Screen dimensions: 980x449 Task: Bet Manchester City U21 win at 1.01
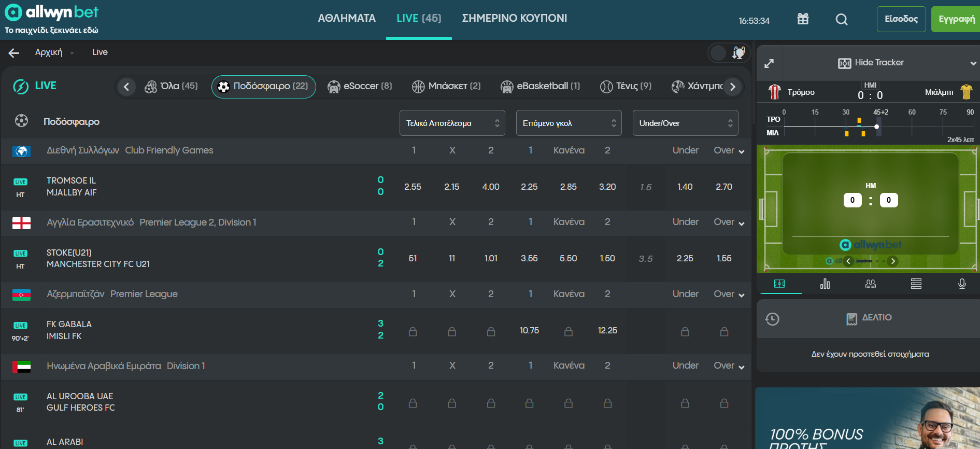(491, 258)
